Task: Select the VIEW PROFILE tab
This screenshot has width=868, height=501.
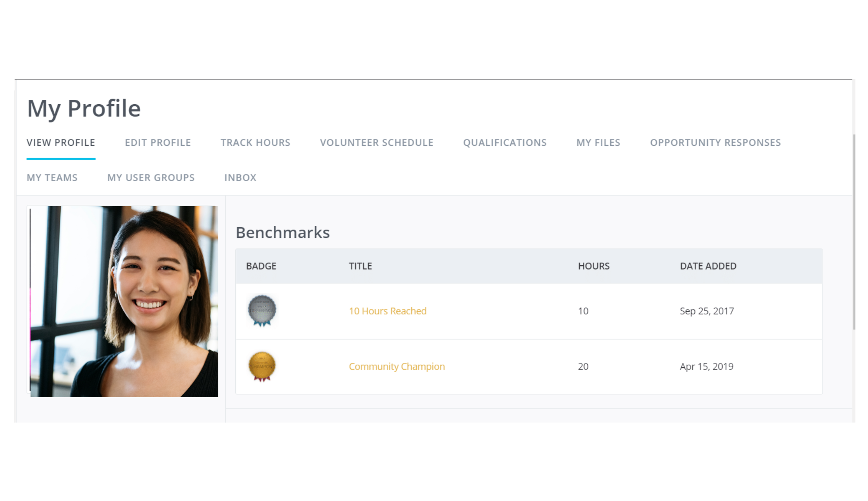Action: coord(60,142)
